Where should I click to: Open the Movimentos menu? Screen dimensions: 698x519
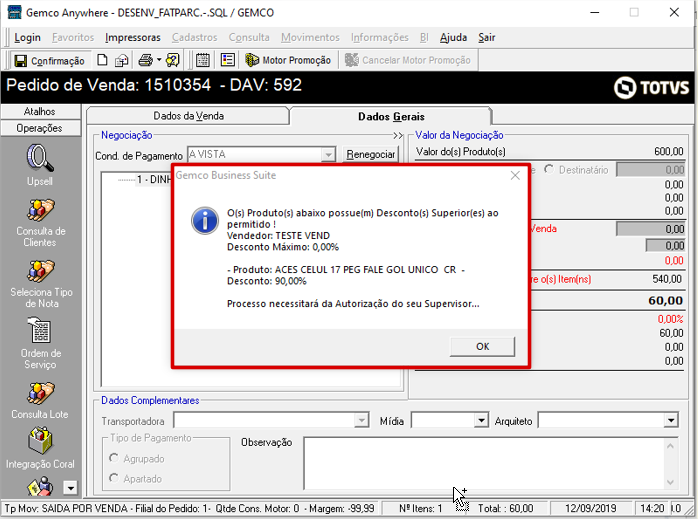310,37
